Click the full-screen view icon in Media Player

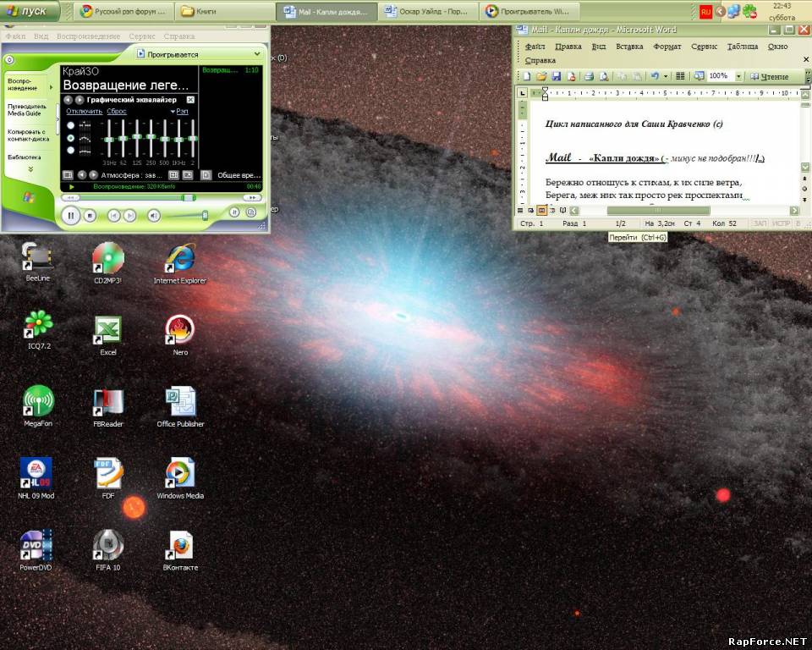pos(188,175)
